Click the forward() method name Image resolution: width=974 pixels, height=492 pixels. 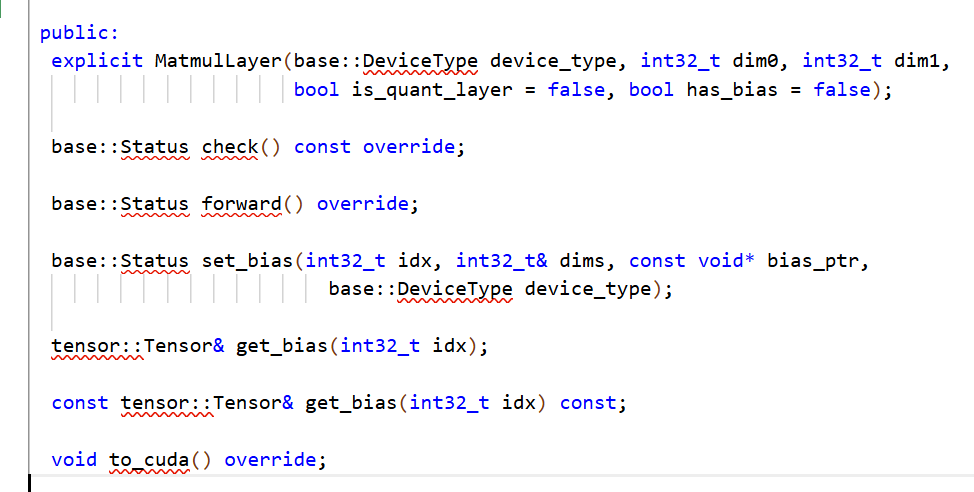coord(242,204)
